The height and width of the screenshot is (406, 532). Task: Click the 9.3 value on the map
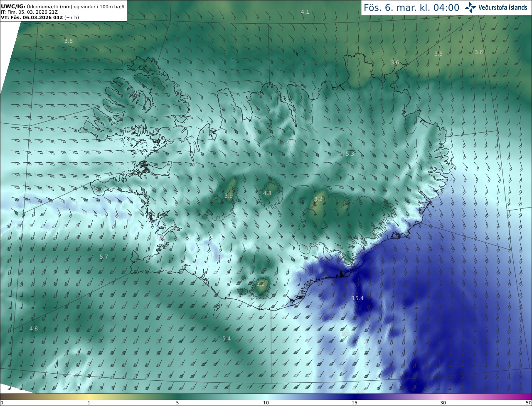click(x=345, y=334)
